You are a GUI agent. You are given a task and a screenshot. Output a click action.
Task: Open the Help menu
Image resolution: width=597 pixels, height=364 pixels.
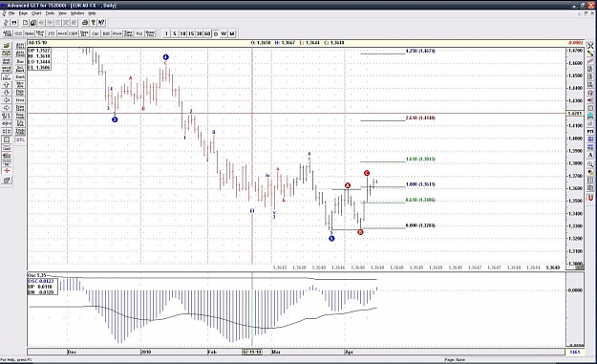coord(92,13)
